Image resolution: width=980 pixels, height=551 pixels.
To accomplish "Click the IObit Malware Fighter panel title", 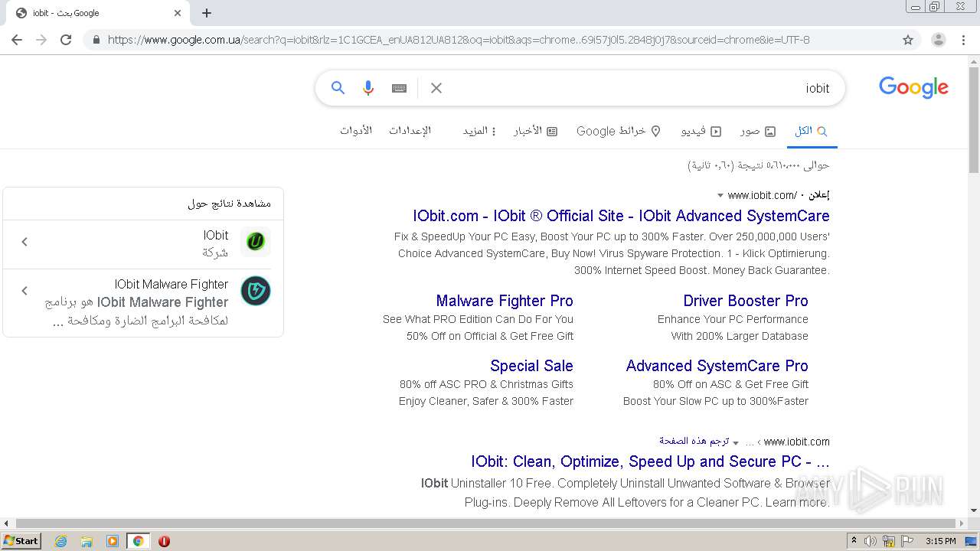I will point(171,284).
